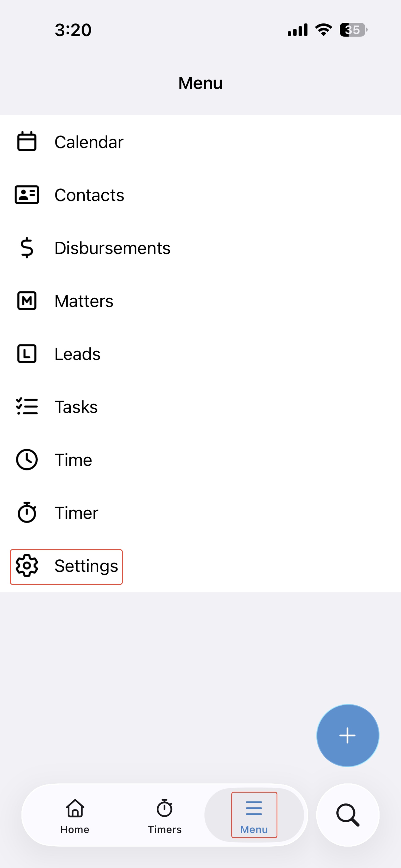
Task: Go to the Matters menu entry
Action: [200, 301]
